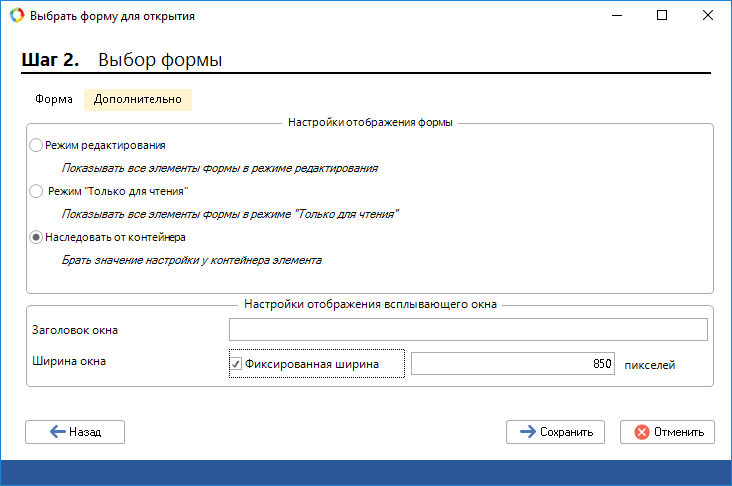Screen dimensions: 732x486
Task: Toggle the Фиксированная ширина checkbox
Action: click(236, 364)
